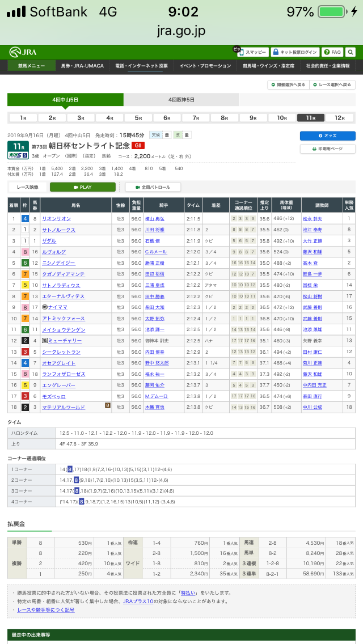Select race 1R tab

point(23,118)
